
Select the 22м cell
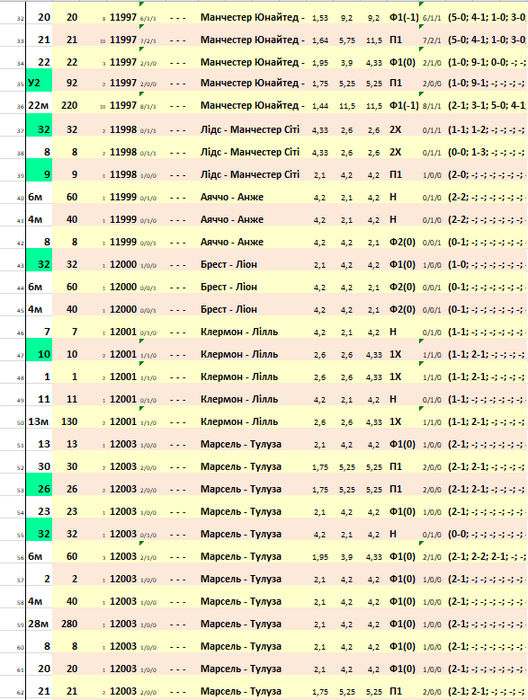[x=39, y=105]
